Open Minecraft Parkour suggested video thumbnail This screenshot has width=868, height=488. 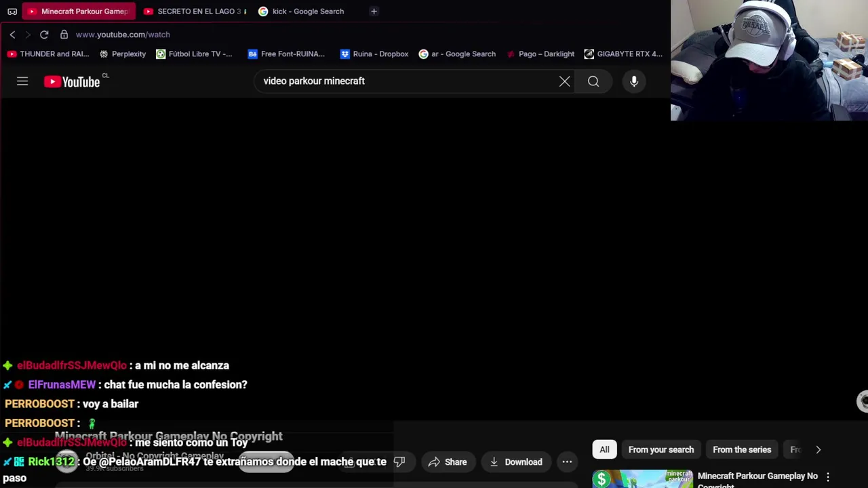(642, 479)
